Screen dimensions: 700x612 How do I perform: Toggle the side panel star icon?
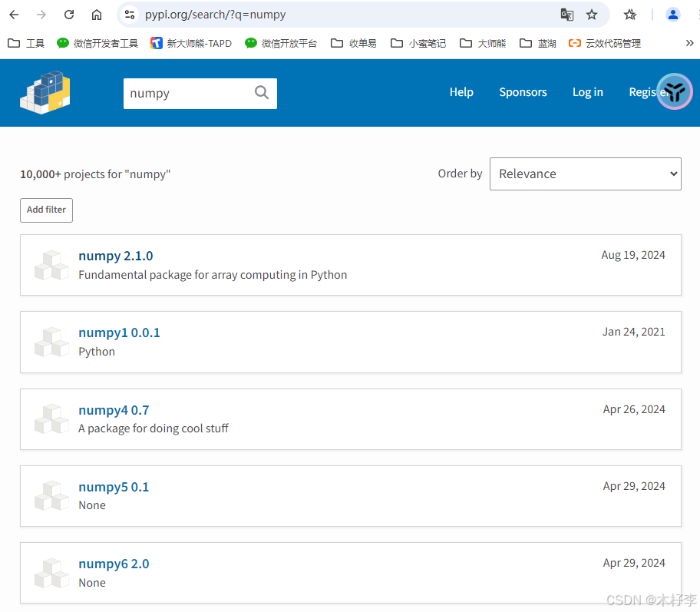pyautogui.click(x=629, y=15)
